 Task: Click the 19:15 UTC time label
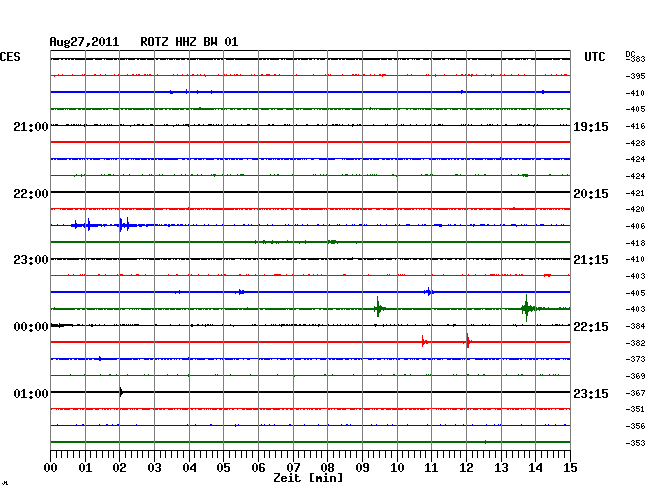point(591,127)
